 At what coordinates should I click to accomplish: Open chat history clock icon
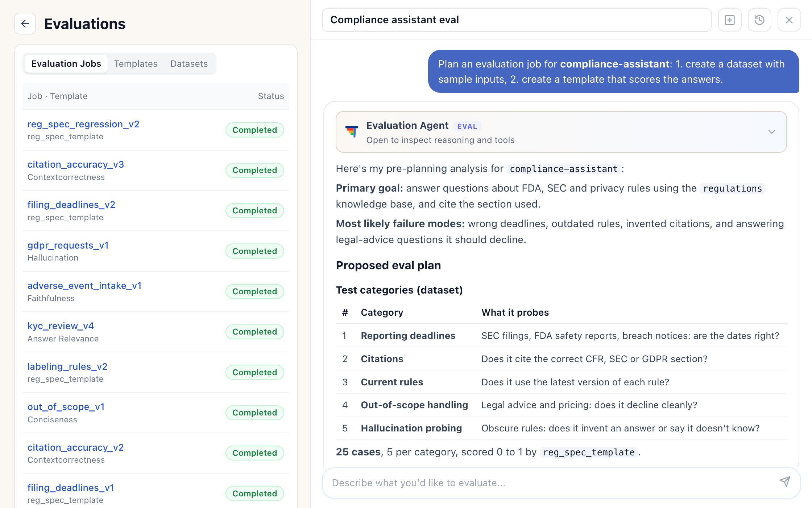tap(759, 20)
